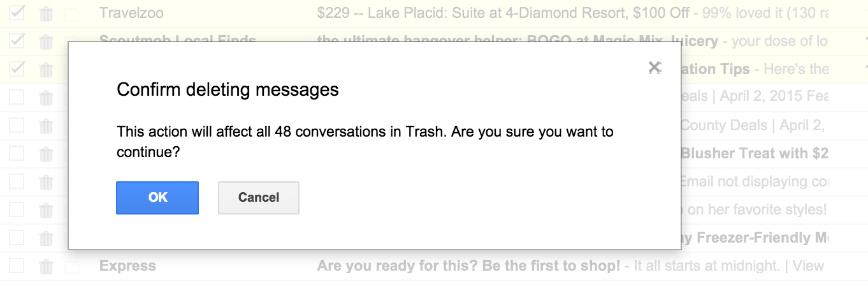Click the trash icon beside Scoutmob Local Finds
The width and height of the screenshot is (868, 286).
(x=46, y=41)
